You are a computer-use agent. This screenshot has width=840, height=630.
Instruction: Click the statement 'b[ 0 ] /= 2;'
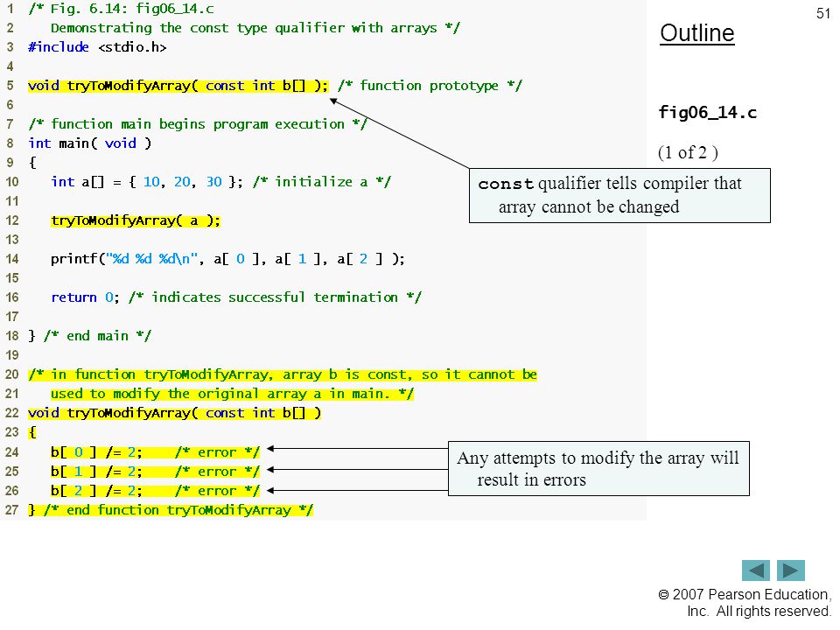(96, 452)
